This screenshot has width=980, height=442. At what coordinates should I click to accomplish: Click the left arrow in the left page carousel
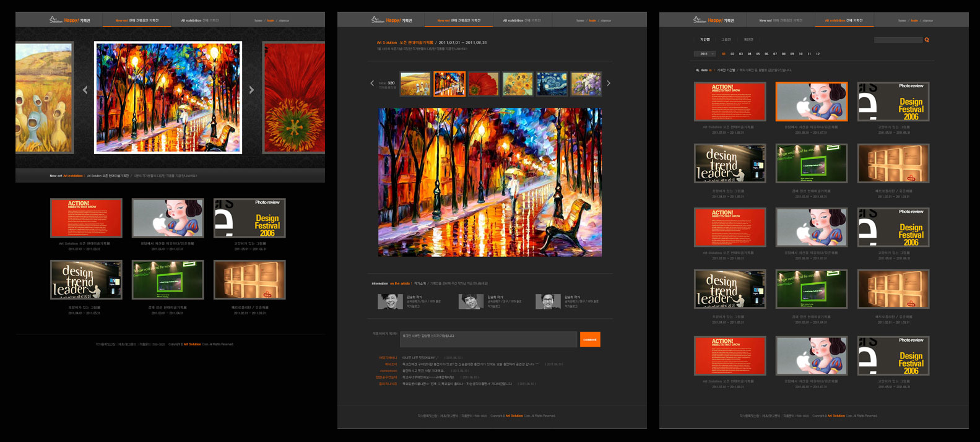[x=85, y=90]
